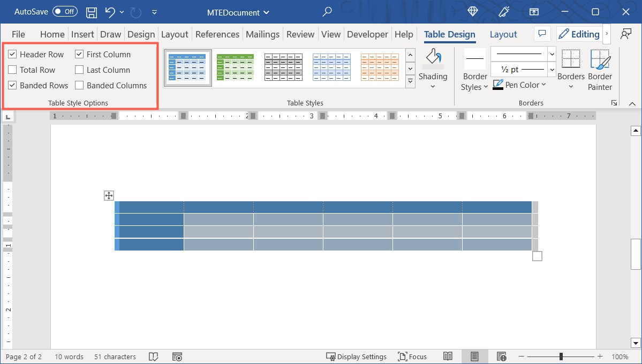
Task: Expand the Table Styles gallery
Action: [x=411, y=81]
